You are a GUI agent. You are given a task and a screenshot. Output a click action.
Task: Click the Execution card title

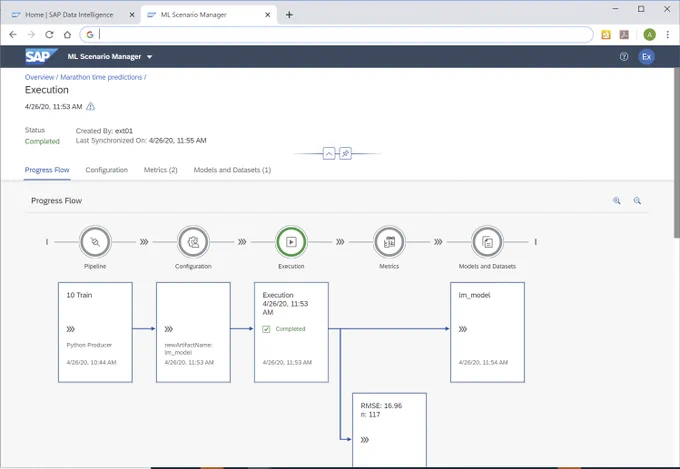point(278,295)
